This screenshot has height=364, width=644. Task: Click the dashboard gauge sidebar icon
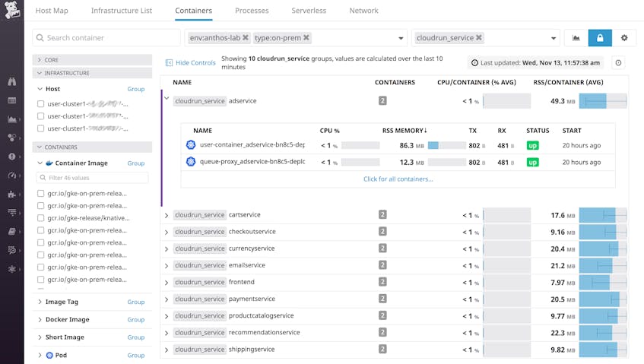click(x=12, y=176)
